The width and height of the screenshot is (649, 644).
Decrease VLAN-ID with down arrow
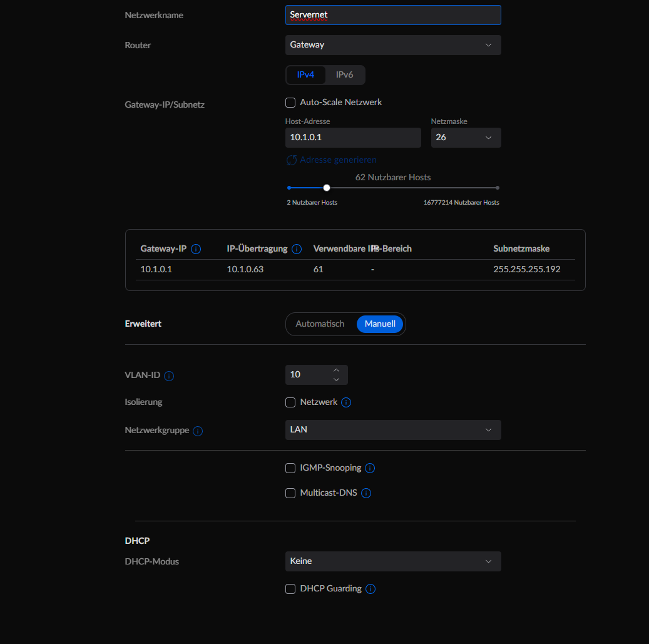coord(337,379)
